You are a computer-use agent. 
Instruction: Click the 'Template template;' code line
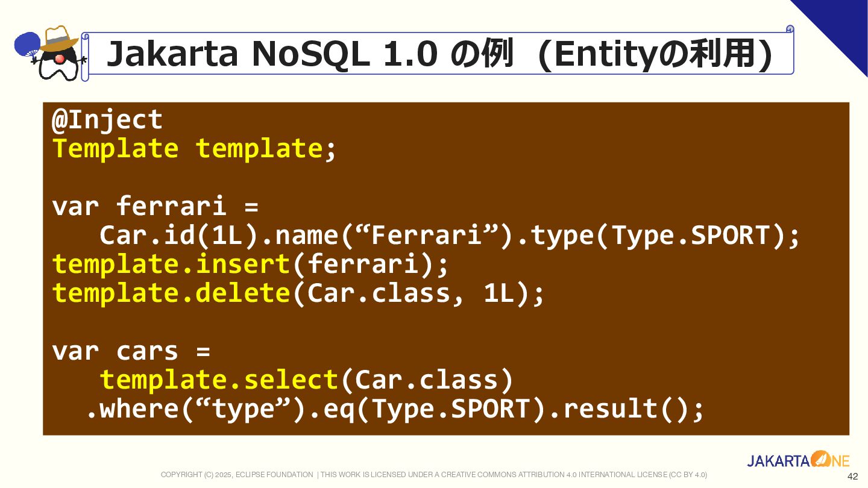(x=194, y=148)
